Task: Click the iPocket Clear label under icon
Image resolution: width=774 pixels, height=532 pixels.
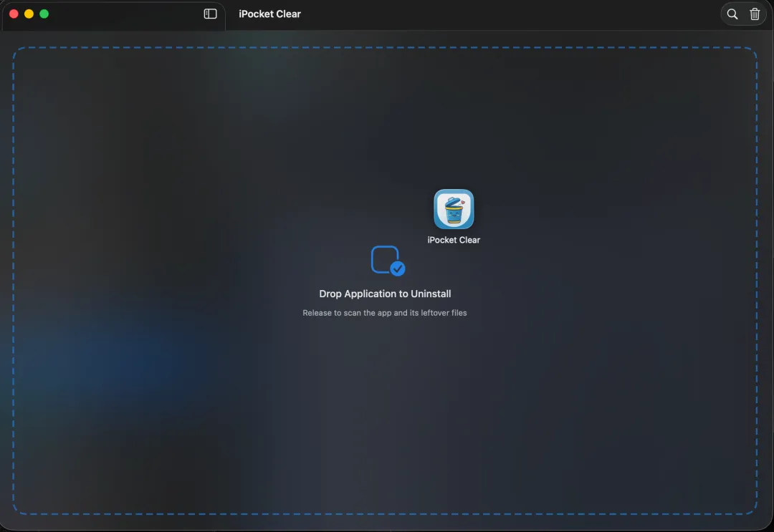Action: [x=454, y=240]
